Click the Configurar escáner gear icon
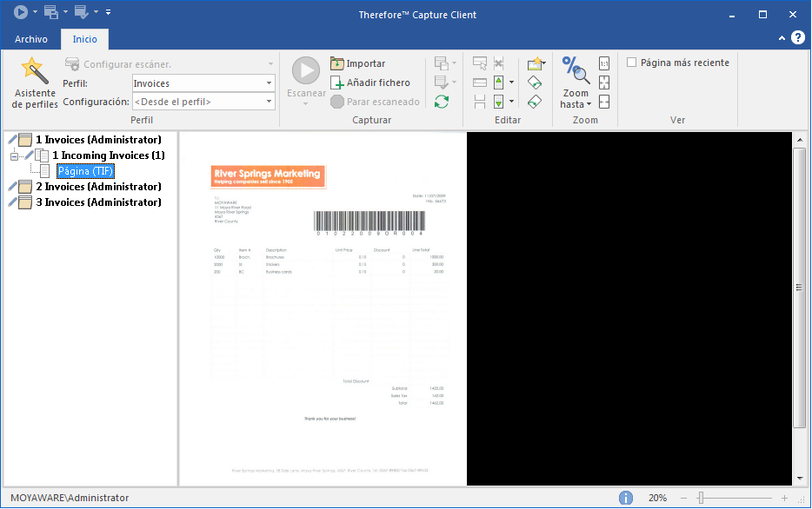Image resolution: width=812 pixels, height=509 pixels. click(72, 64)
